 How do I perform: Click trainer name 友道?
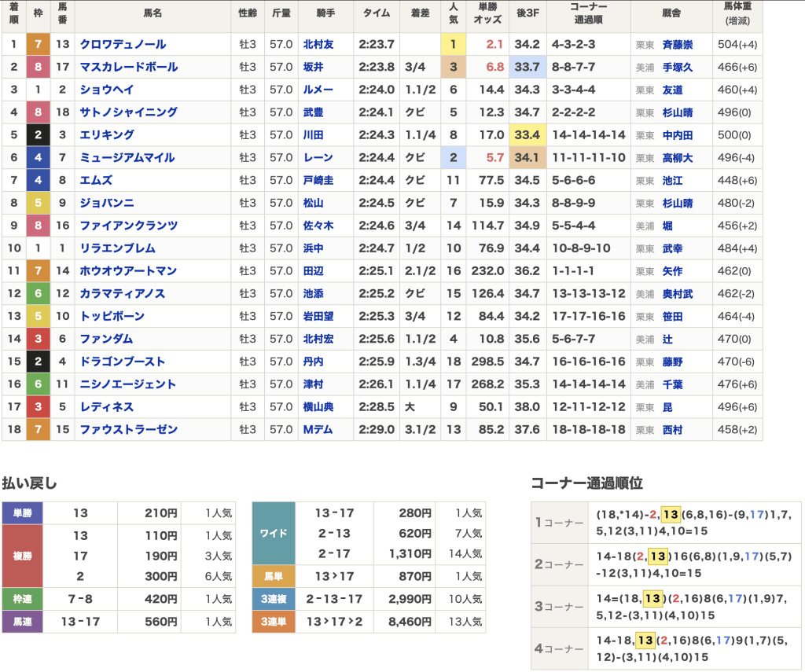click(673, 90)
